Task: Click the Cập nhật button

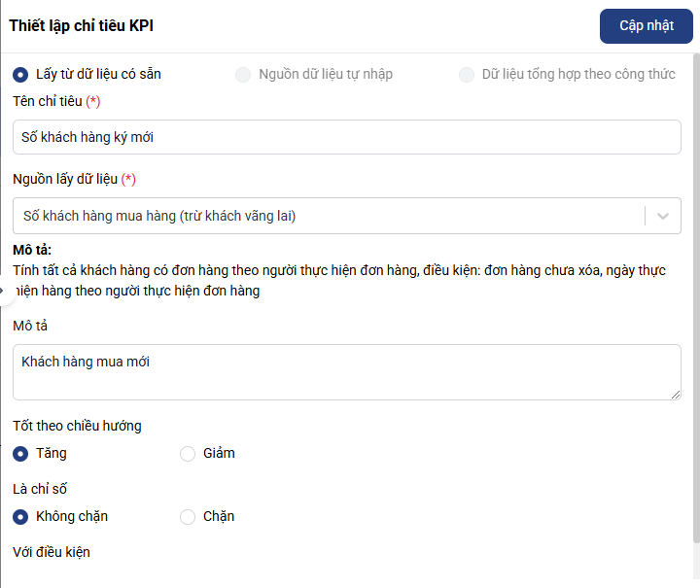Action: 646,26
